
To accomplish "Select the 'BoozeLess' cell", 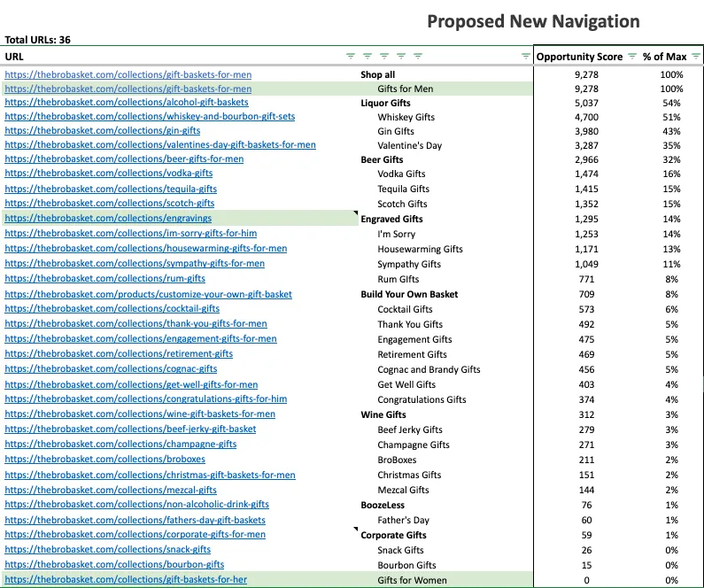I will (383, 505).
